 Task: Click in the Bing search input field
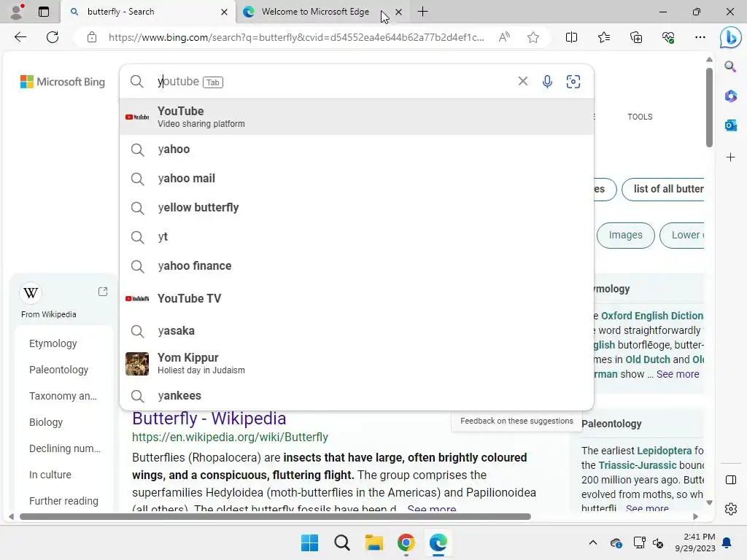(333, 82)
